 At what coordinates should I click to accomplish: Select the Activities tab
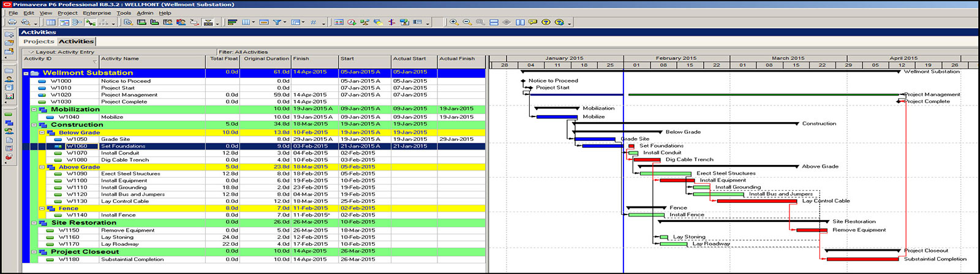click(x=76, y=42)
